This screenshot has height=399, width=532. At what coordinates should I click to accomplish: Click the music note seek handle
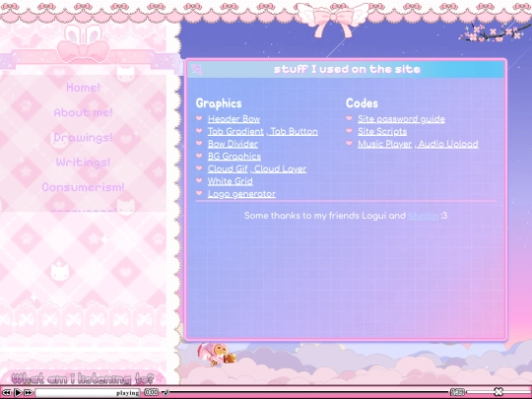[166, 392]
